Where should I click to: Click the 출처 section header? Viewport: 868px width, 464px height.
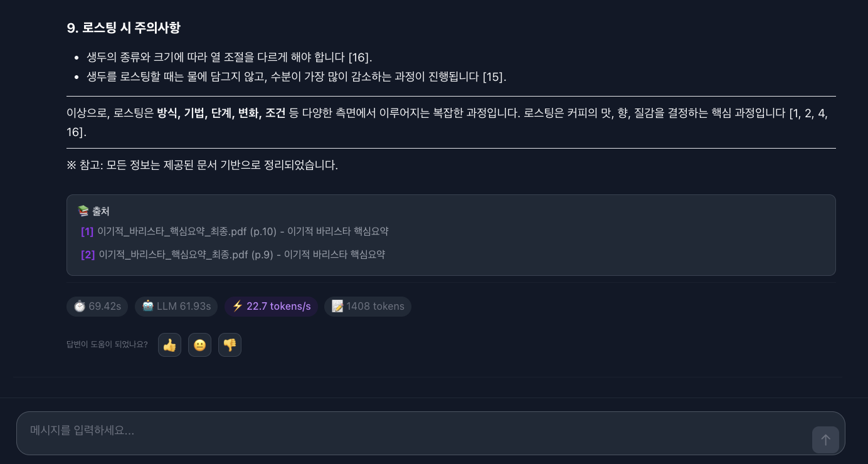pos(100,211)
